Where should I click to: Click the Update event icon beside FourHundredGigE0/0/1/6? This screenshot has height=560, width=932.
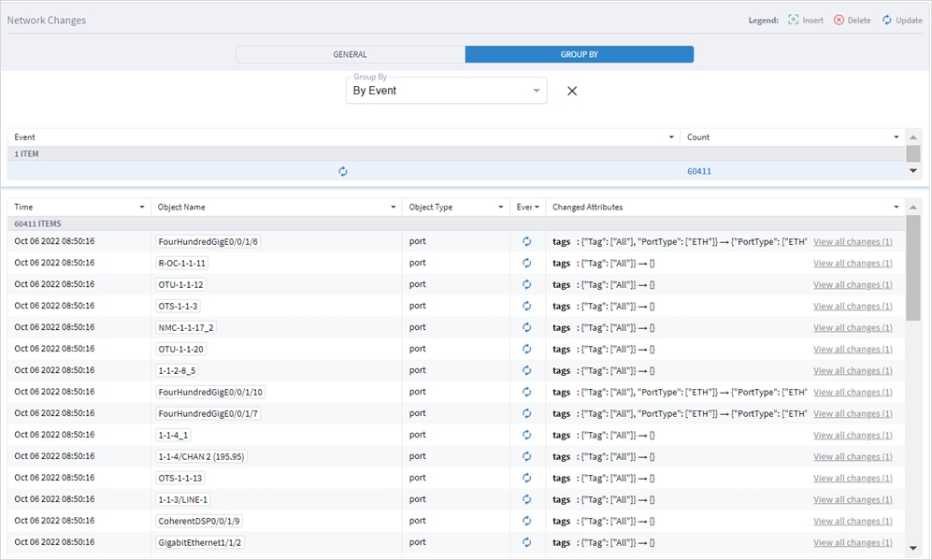526,241
